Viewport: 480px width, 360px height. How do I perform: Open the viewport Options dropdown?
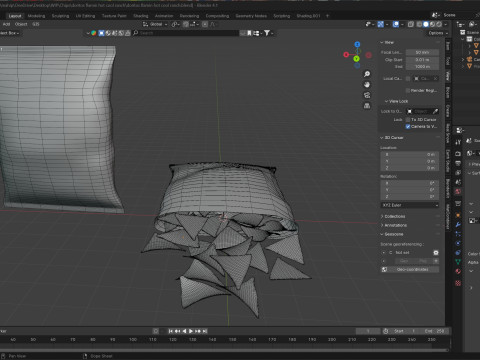click(x=438, y=33)
